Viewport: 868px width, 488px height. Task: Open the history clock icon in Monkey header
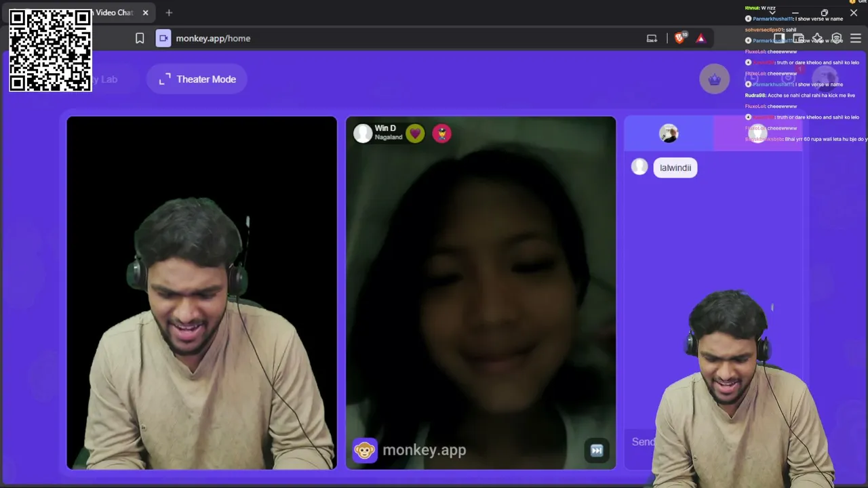click(751, 79)
